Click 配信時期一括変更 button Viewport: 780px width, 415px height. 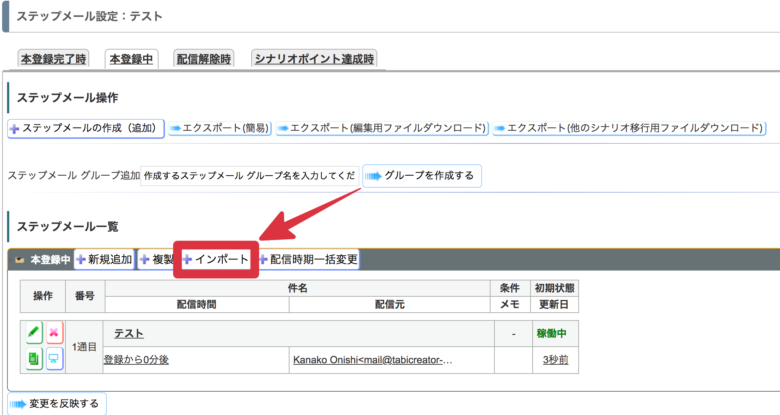(308, 259)
